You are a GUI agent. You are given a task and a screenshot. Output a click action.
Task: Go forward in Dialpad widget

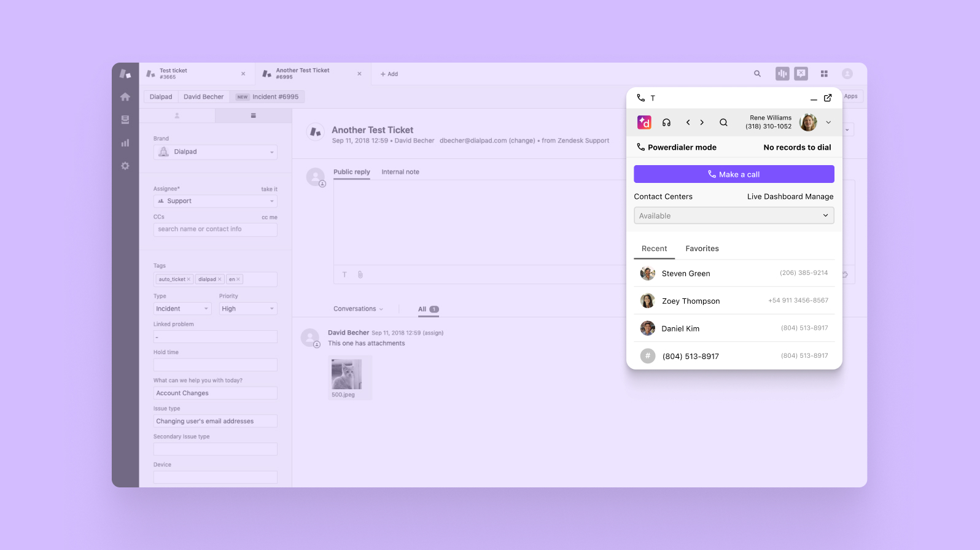click(x=702, y=122)
